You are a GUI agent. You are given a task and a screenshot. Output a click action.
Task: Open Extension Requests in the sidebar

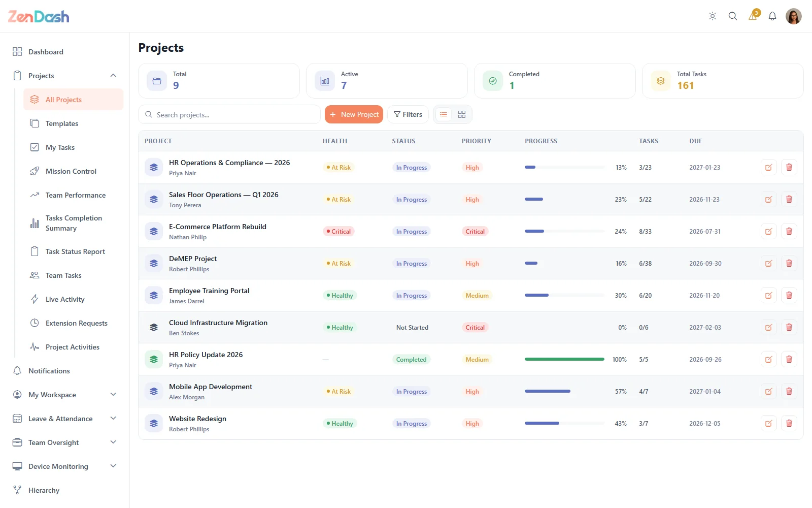pyautogui.click(x=73, y=323)
